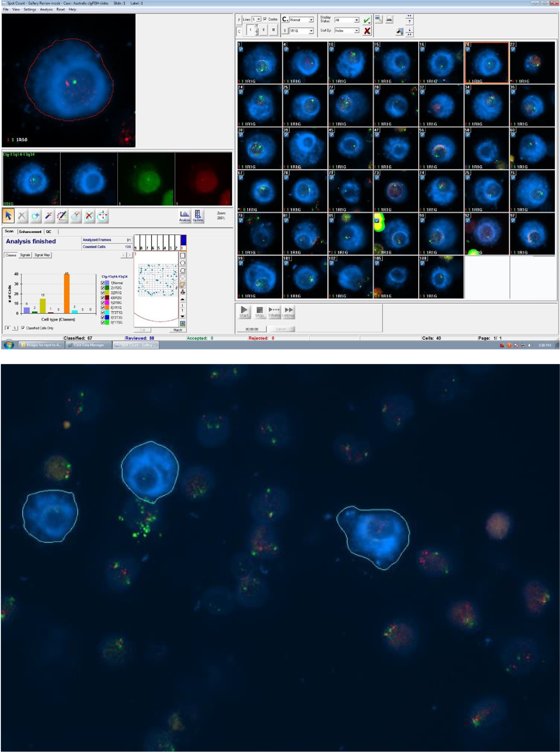The image size is (560, 754).
Task: Open the Help menu
Action: [x=72, y=9]
